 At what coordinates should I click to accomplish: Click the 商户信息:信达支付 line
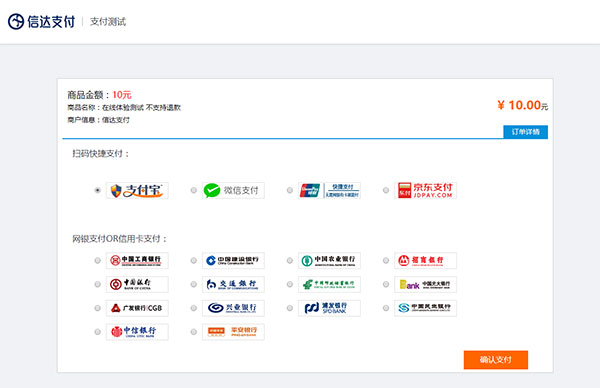[98, 120]
